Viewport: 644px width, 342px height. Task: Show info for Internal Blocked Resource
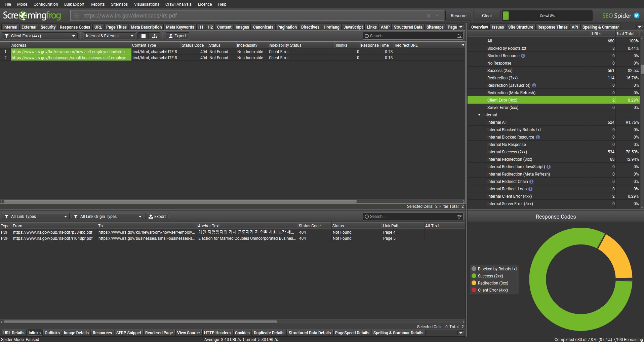click(x=538, y=137)
